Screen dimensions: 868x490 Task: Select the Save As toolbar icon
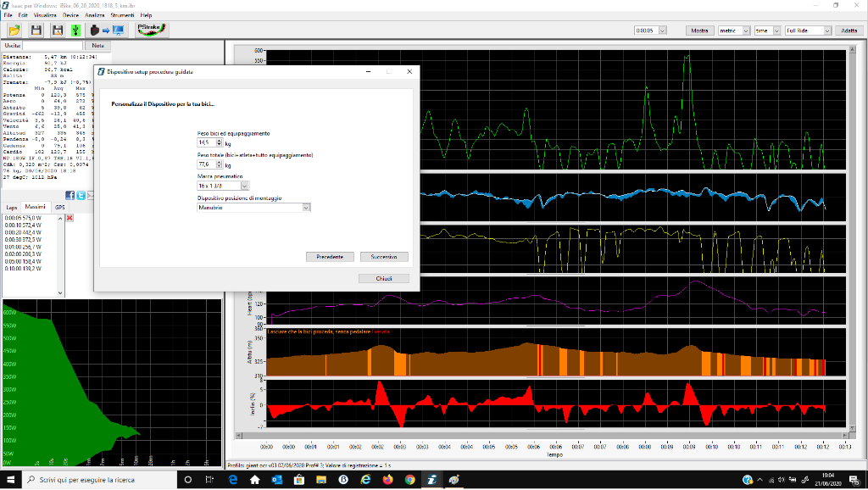(57, 30)
